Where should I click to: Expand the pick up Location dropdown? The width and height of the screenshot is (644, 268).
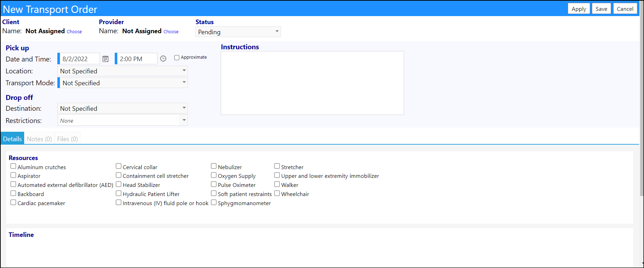tap(122, 71)
